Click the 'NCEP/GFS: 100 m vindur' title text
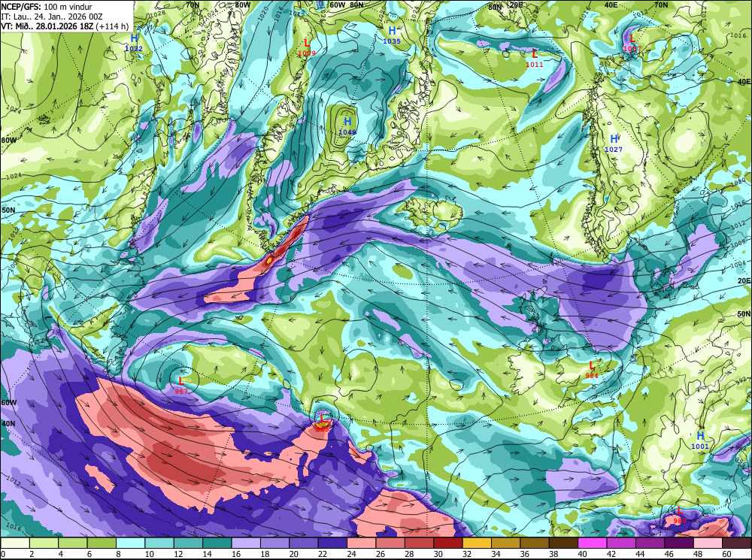This screenshot has height=560, width=752. point(47,7)
